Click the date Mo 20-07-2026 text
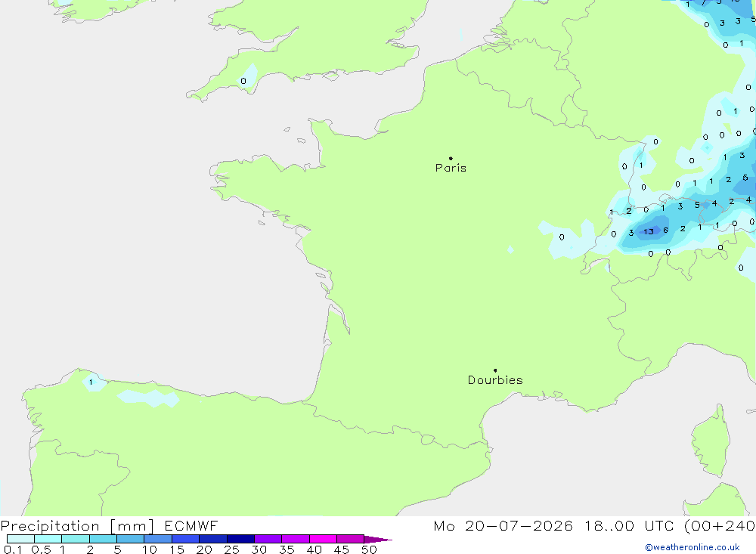 pyautogui.click(x=503, y=525)
